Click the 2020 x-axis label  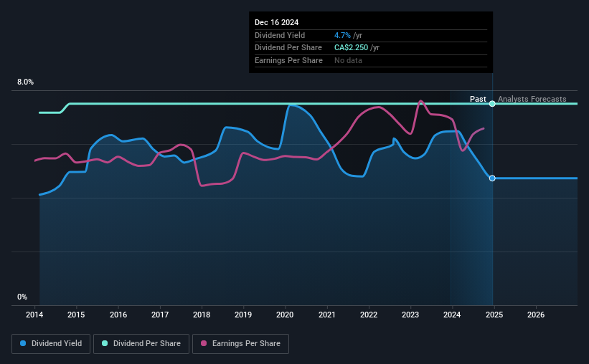[x=285, y=315]
